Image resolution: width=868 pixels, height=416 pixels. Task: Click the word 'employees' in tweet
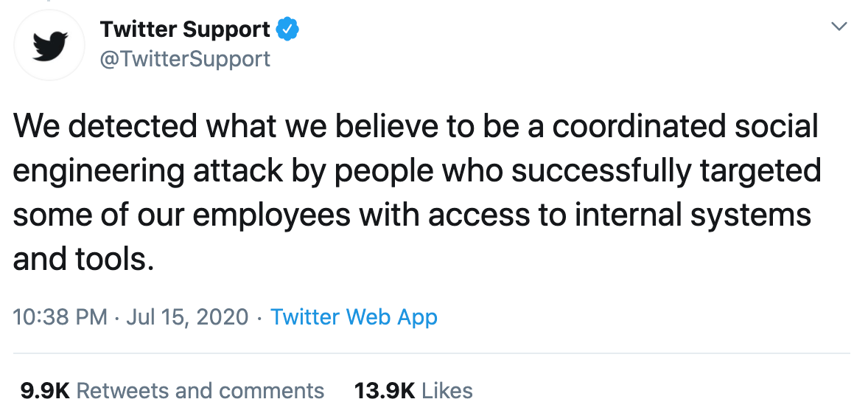click(x=271, y=217)
